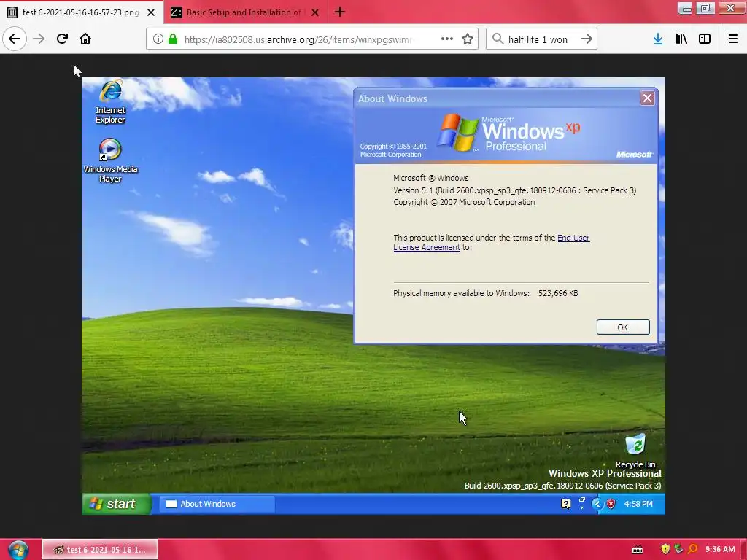Click host tray orange magnifier icon
This screenshot has height=560, width=747.
(693, 549)
